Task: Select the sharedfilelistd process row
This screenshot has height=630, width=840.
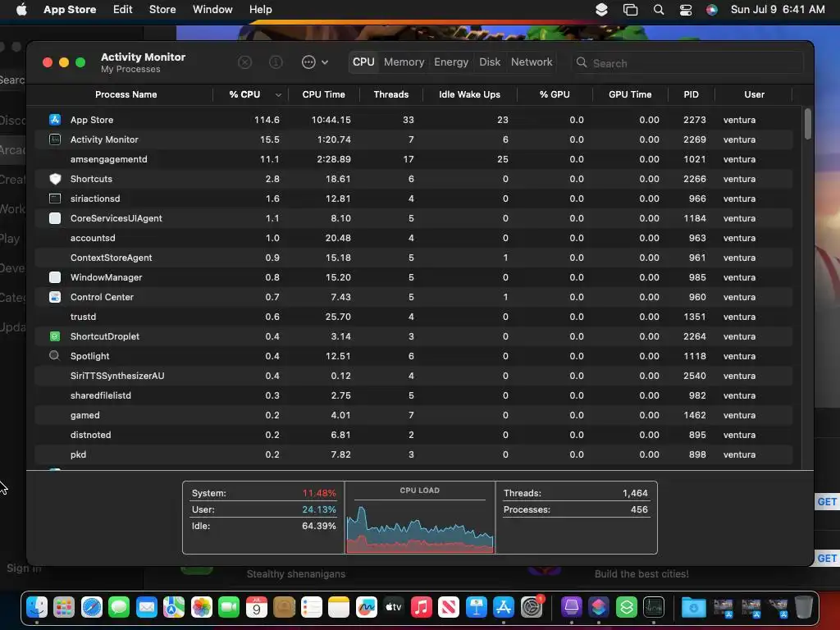Action: click(413, 395)
